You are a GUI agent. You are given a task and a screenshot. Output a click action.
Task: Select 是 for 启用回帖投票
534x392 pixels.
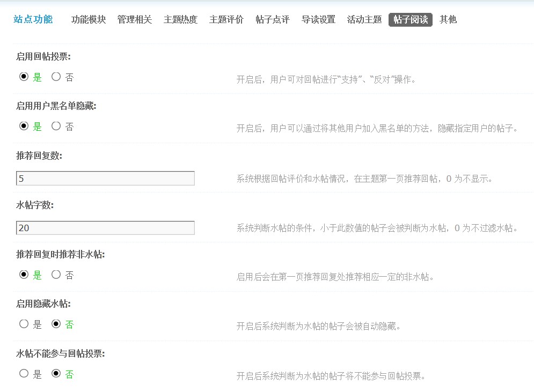23,77
